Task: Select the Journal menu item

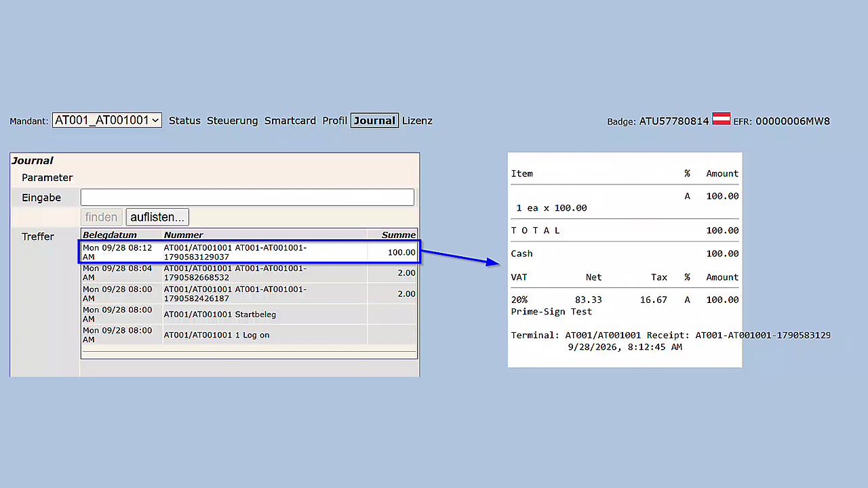Action: pos(374,121)
